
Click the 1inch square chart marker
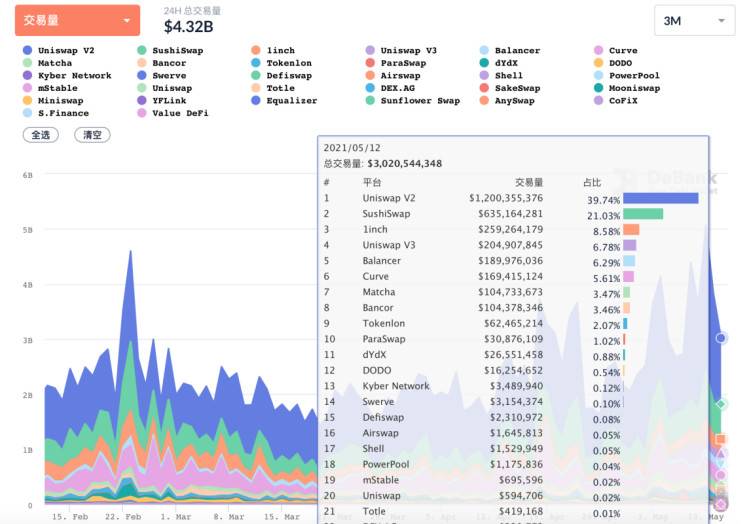click(x=721, y=439)
